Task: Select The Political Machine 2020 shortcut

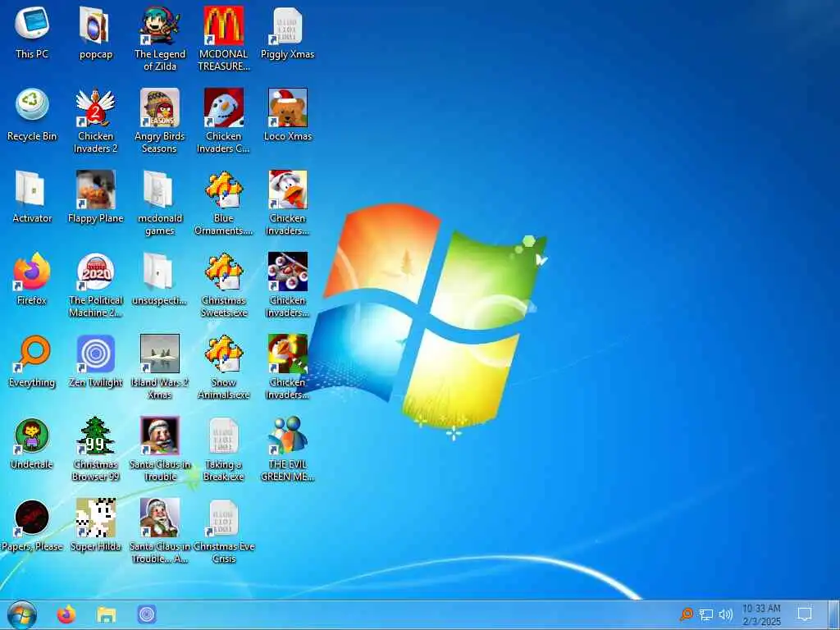Action: point(95,285)
